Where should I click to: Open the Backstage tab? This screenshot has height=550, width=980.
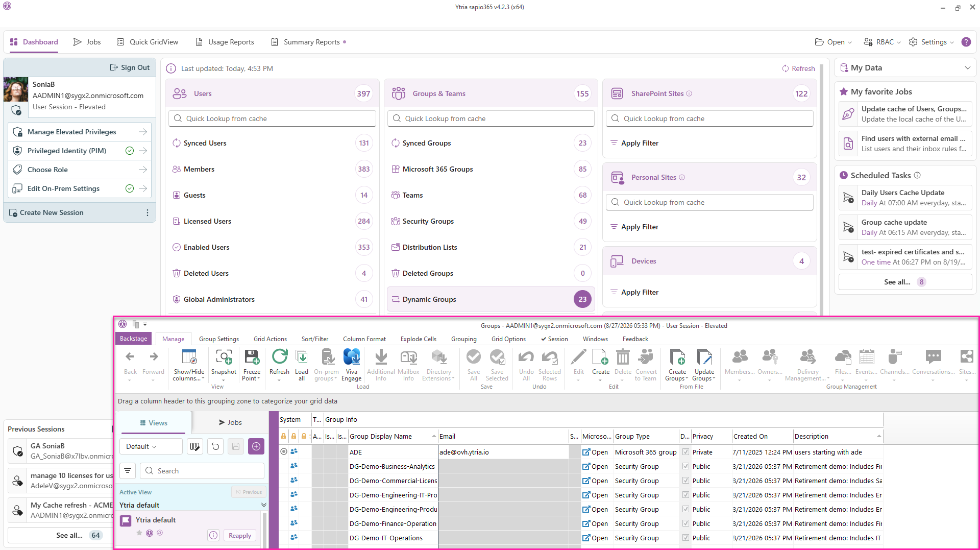click(133, 339)
